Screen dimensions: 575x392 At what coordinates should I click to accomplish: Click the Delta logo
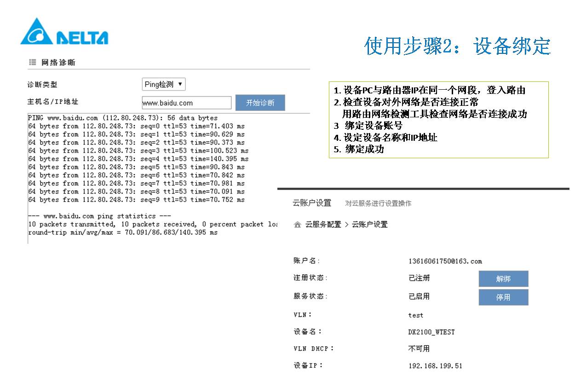(x=64, y=32)
